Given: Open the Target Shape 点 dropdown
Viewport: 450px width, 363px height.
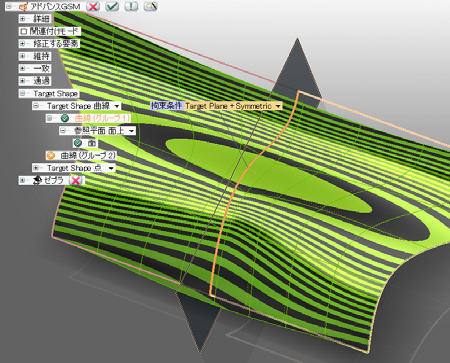Looking at the screenshot, I should (x=111, y=168).
